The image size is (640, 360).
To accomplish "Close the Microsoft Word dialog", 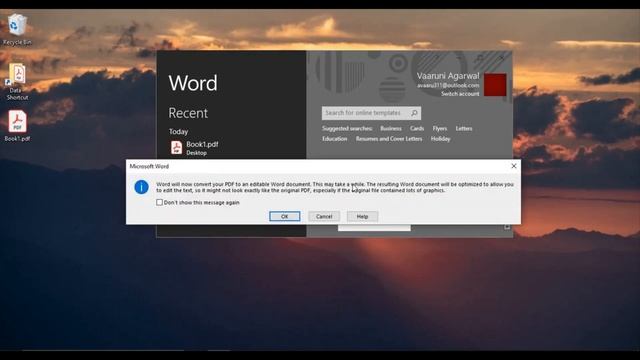I will [x=514, y=166].
